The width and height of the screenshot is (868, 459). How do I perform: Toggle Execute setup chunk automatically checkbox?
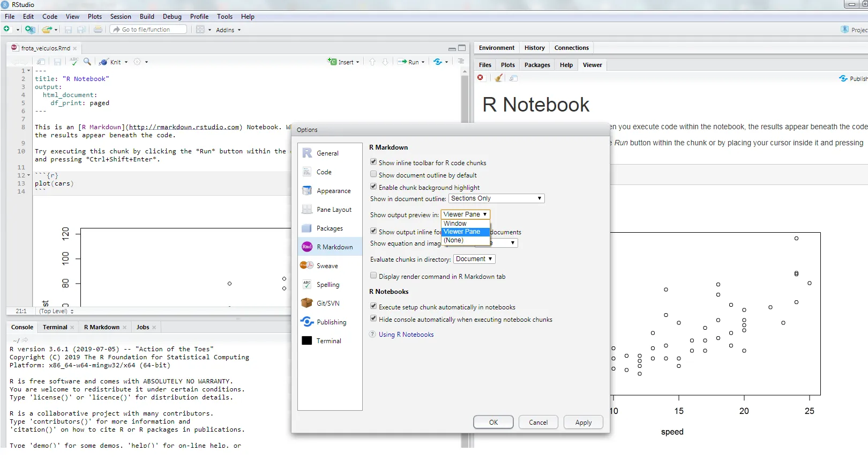click(x=373, y=306)
